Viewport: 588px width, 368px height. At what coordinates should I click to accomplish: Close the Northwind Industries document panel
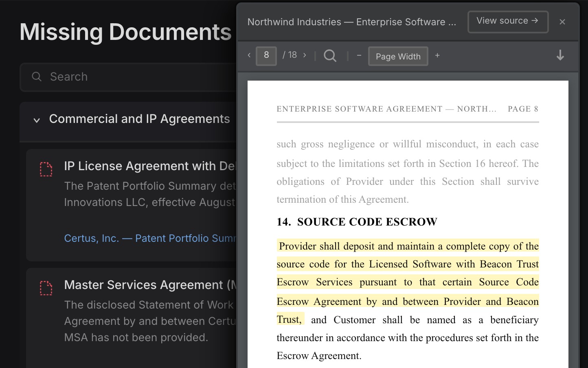click(562, 22)
